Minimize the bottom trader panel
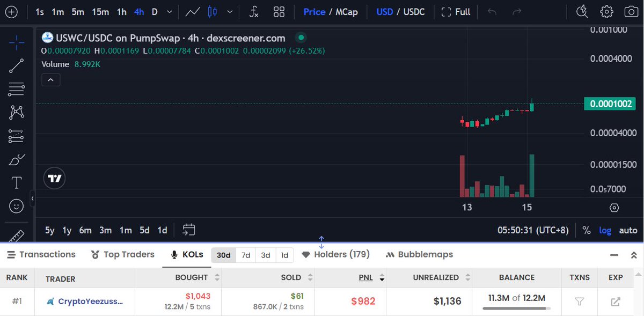The height and width of the screenshot is (316, 644). [x=613, y=255]
